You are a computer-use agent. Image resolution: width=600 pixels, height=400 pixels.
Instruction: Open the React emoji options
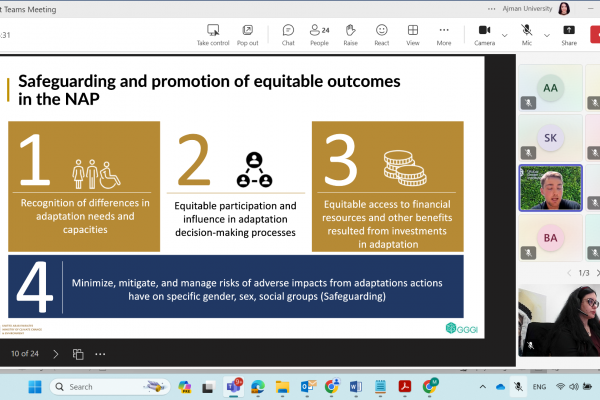(x=381, y=35)
